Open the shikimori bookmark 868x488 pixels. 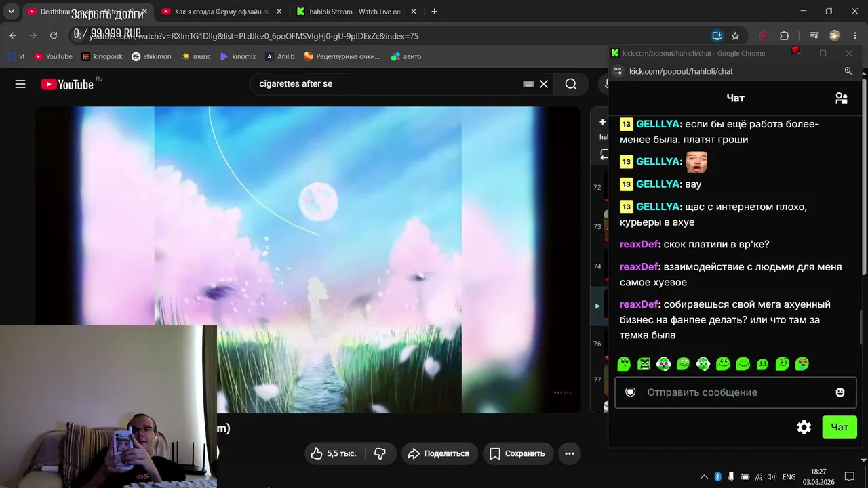[151, 56]
